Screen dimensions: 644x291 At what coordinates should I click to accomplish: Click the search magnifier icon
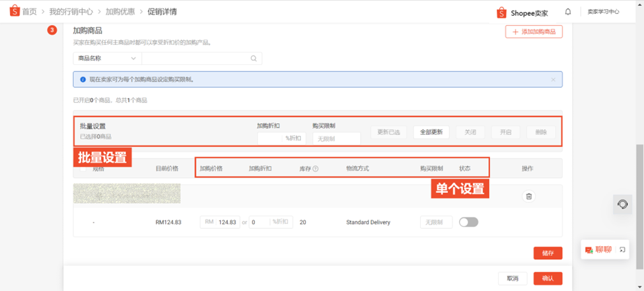(254, 58)
